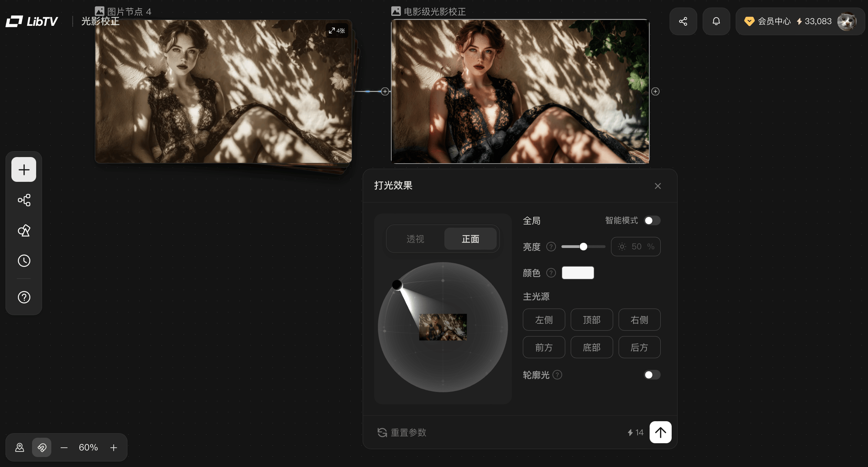Click the add node plus button
Viewport: 868px width, 467px height.
pos(24,169)
